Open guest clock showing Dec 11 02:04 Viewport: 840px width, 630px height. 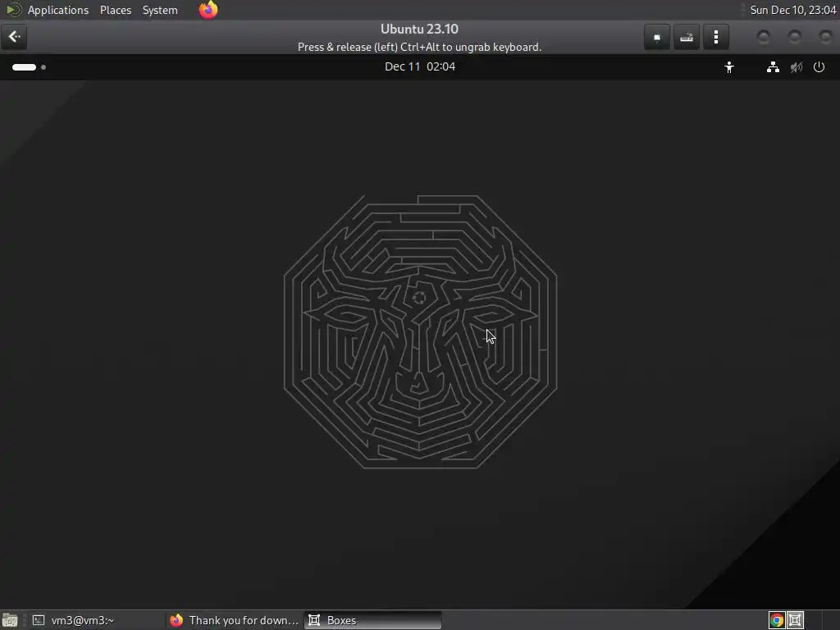pos(420,66)
